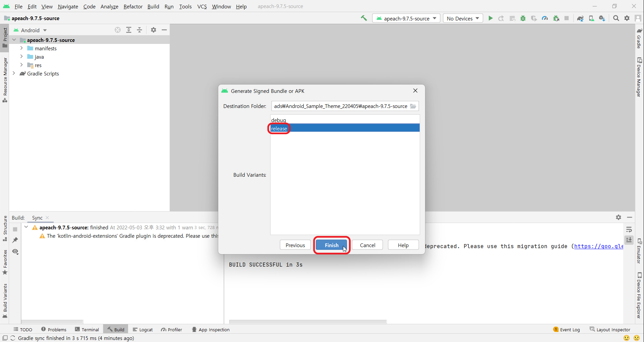Click the Make Project hammer icon

(x=364, y=18)
